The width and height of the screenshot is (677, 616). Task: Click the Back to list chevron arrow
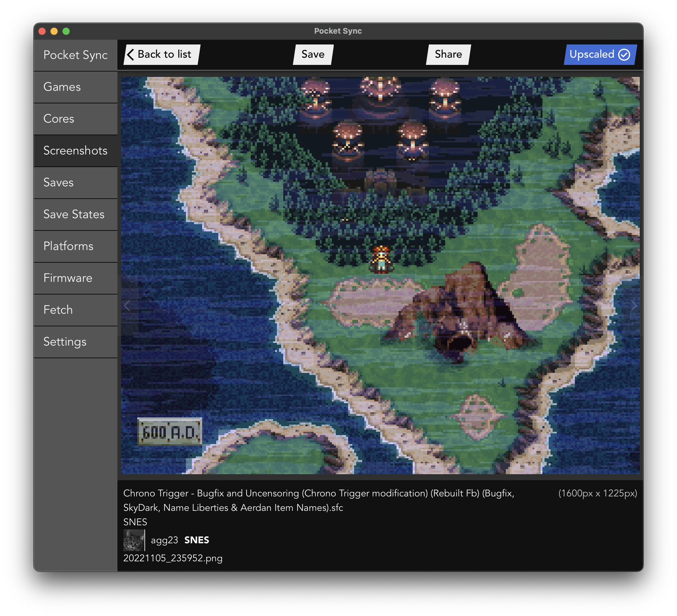pyautogui.click(x=131, y=54)
